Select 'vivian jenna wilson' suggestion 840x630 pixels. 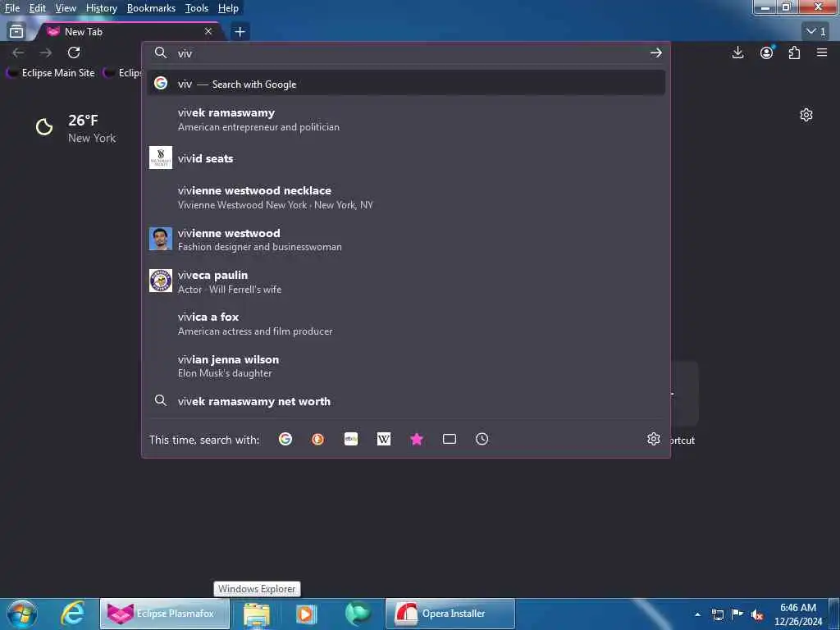(406, 366)
